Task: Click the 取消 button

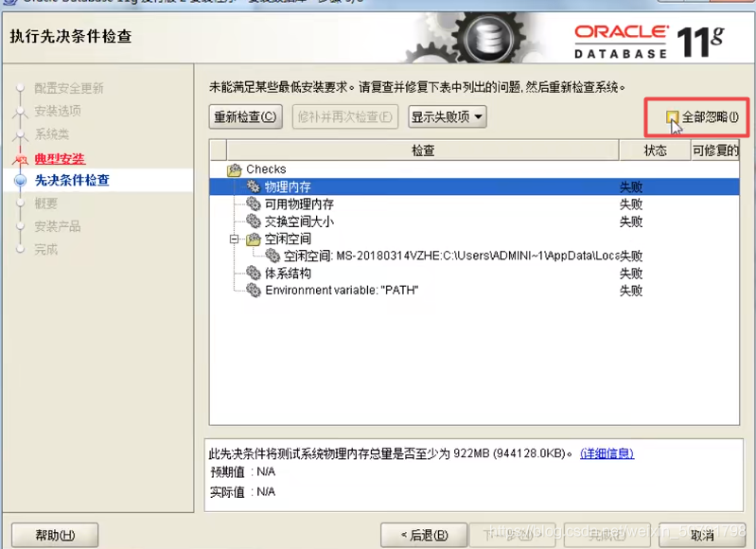Action: click(x=701, y=535)
